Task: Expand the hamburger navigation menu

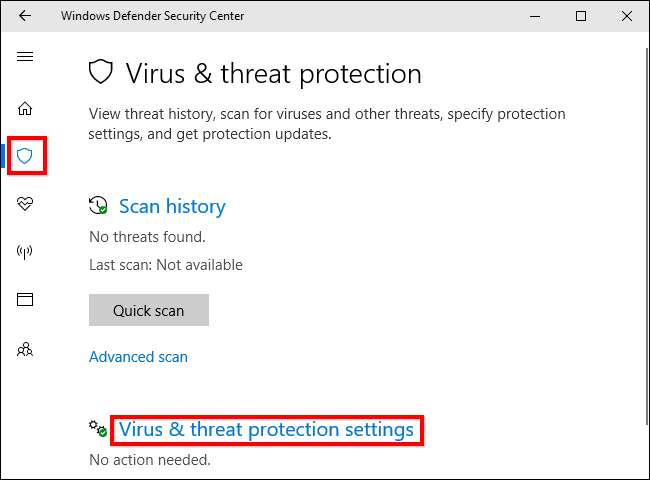Action: [25, 56]
